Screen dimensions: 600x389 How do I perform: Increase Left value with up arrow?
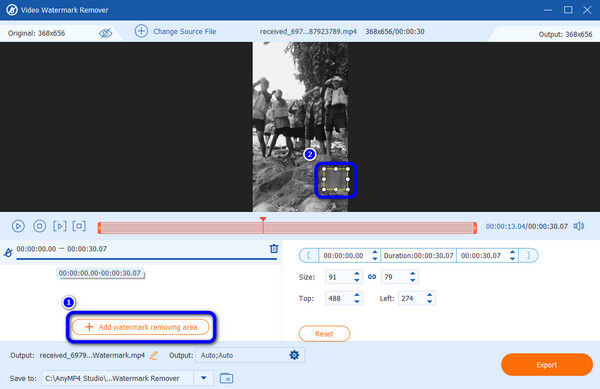(x=429, y=295)
